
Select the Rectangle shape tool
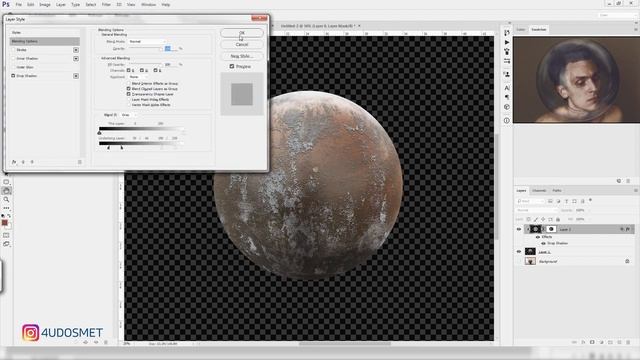[6, 182]
